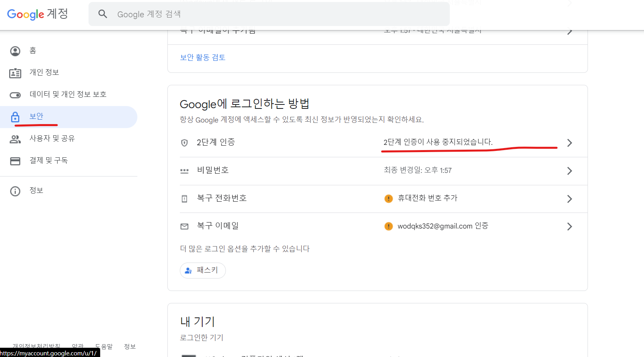Expand the 비밀번호 row chevron
The height and width of the screenshot is (357, 644).
point(570,171)
